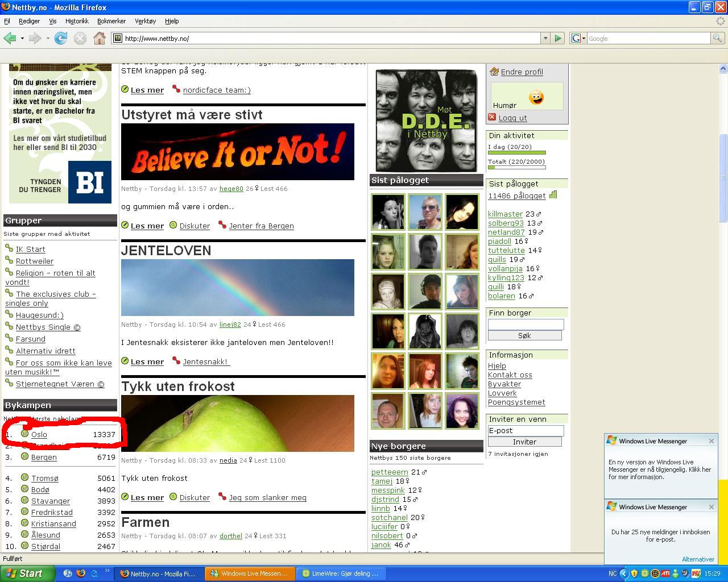Click the purple-haired user thumbnail
Image resolution: width=728 pixels, height=582 pixels.
(x=462, y=410)
